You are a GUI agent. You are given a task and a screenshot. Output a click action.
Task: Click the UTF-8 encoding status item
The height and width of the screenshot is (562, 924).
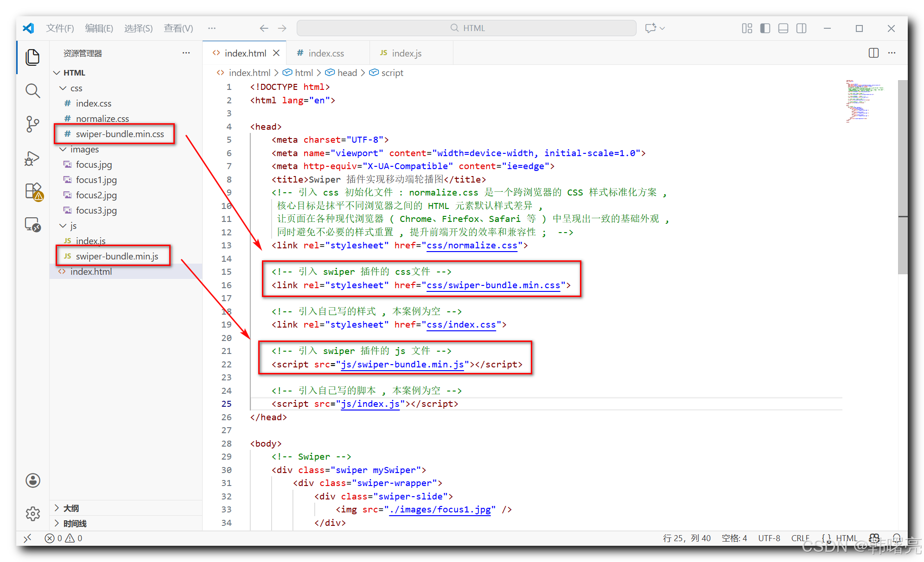coord(769,538)
